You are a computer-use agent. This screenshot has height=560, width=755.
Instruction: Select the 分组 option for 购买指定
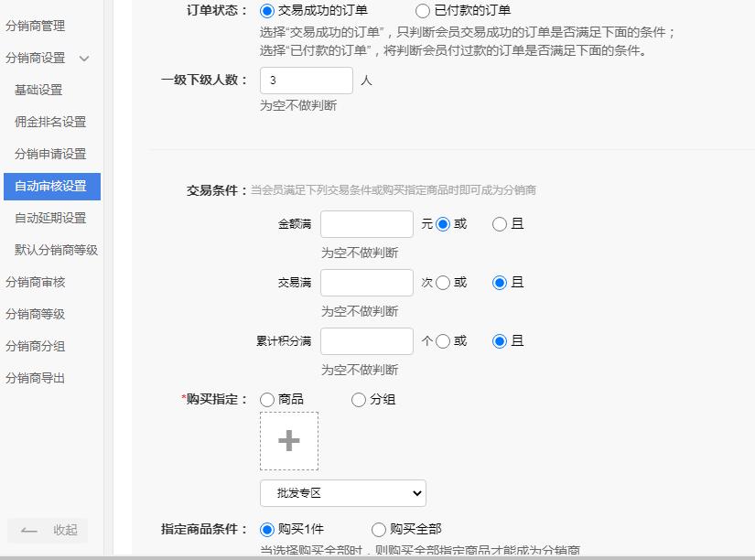pos(357,399)
